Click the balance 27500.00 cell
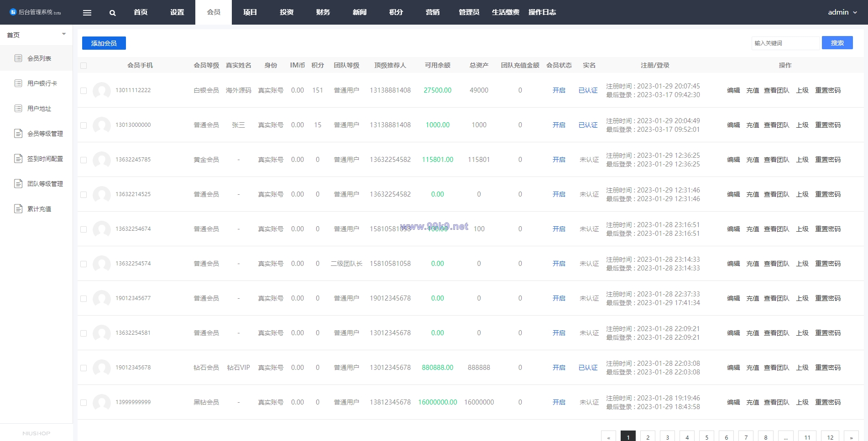The width and height of the screenshot is (868, 441). (438, 90)
